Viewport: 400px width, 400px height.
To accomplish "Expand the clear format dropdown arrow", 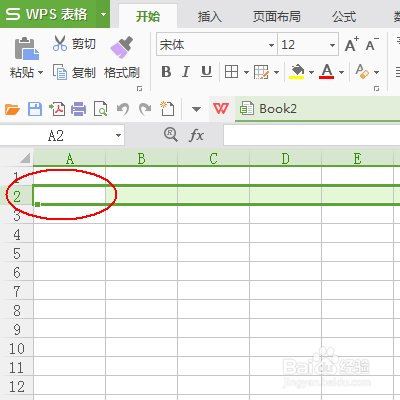I will point(377,72).
